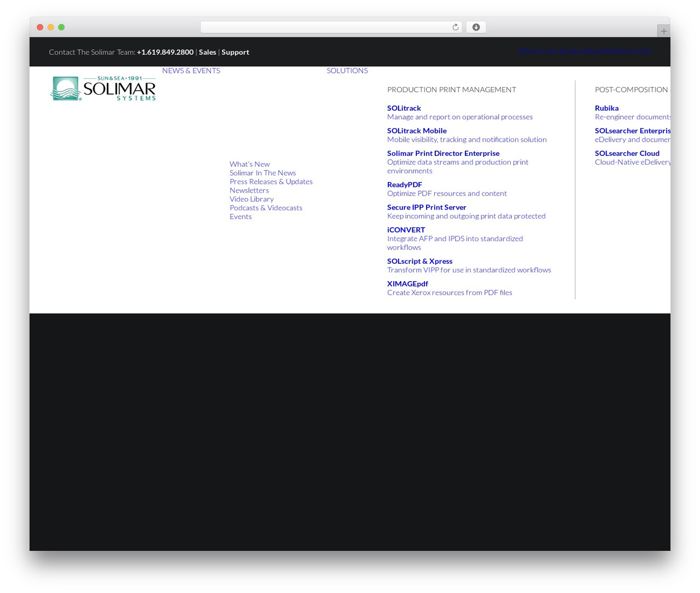Click 'Transform VIPP for use in standardized workflows'

(469, 270)
